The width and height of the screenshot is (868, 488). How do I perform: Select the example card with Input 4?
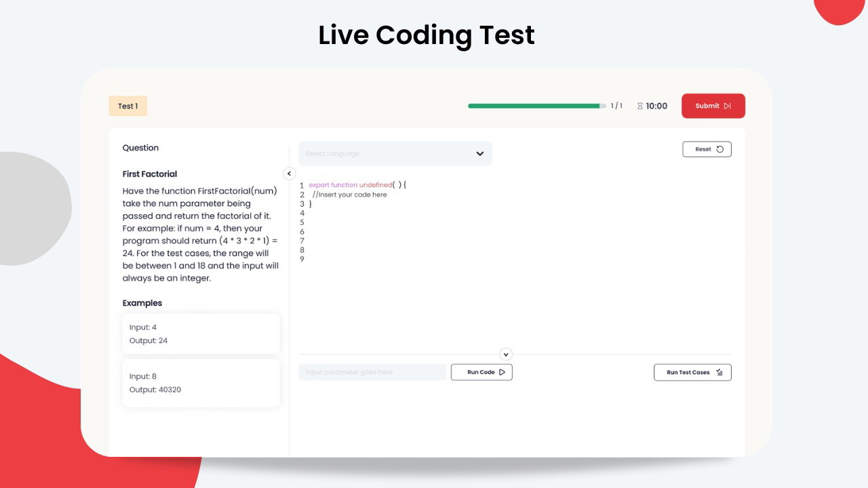coord(201,334)
